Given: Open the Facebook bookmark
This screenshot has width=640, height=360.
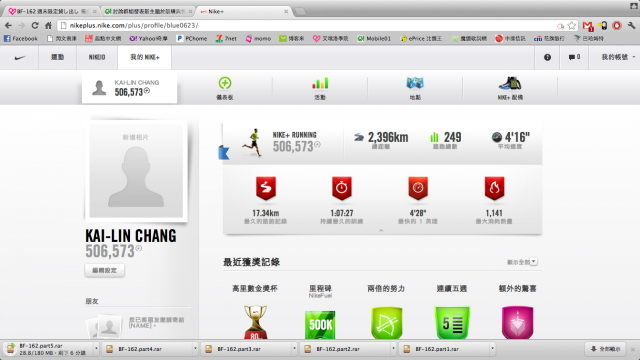Looking at the screenshot, I should (20, 38).
